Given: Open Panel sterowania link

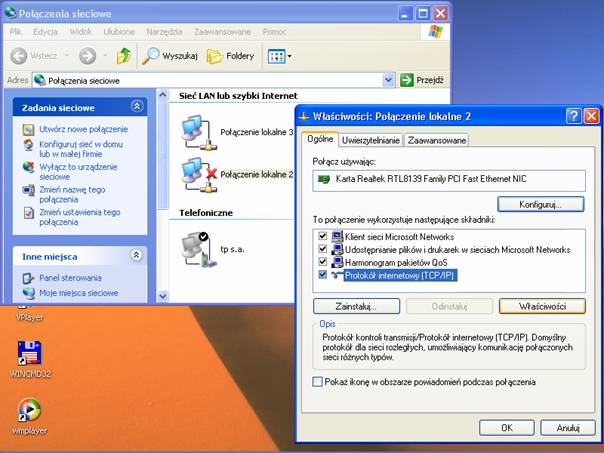Looking at the screenshot, I should click(x=70, y=278).
